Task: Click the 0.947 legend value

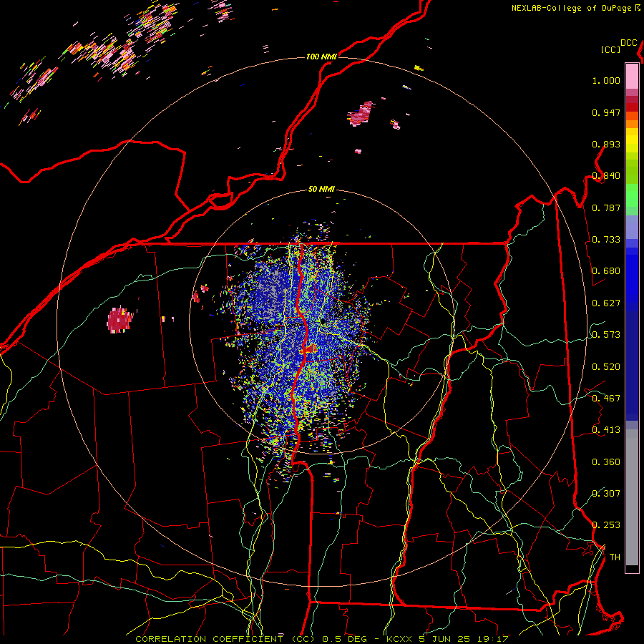Action: [x=606, y=112]
